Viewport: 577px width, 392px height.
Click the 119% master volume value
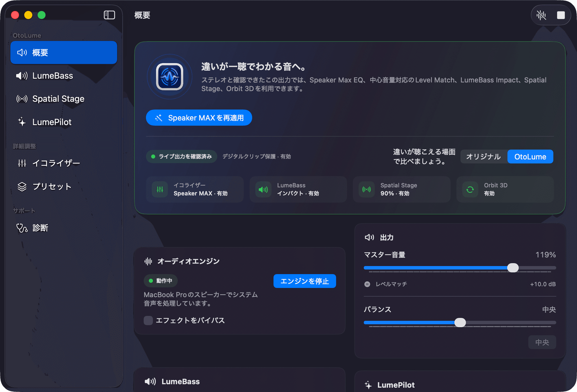(546, 255)
